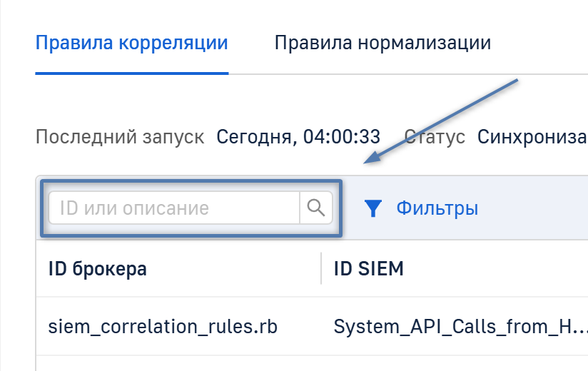Click the Синхрониза… status value
Screen dimensions: 588x371
(x=532, y=136)
